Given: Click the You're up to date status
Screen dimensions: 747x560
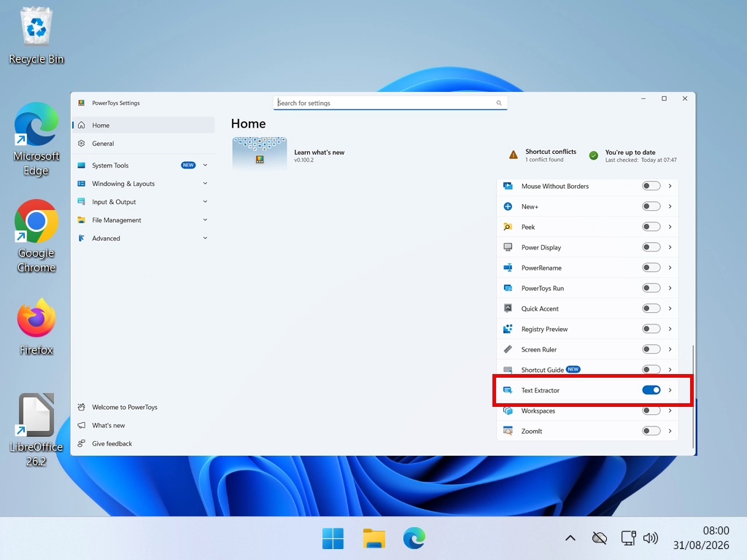Looking at the screenshot, I should [632, 156].
